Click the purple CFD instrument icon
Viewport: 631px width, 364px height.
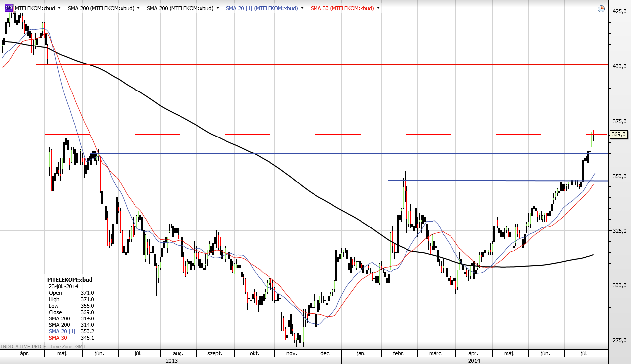click(9, 8)
